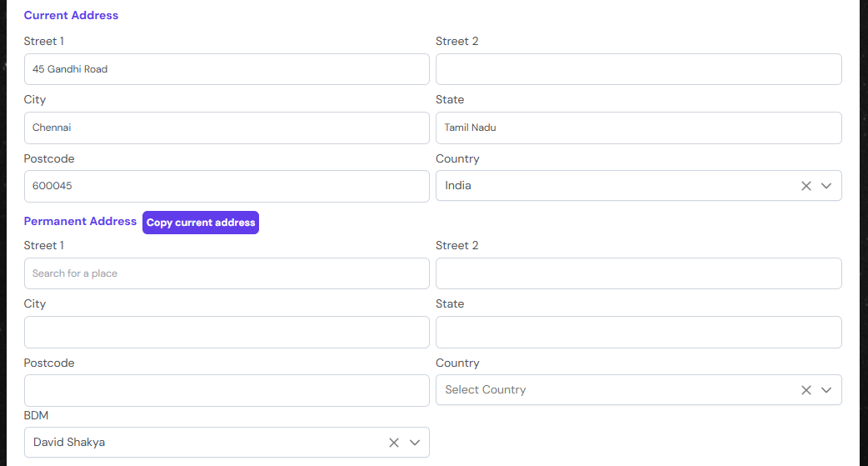Expand the Current Address Country dropdown arrow
The image size is (868, 466).
pos(826,186)
